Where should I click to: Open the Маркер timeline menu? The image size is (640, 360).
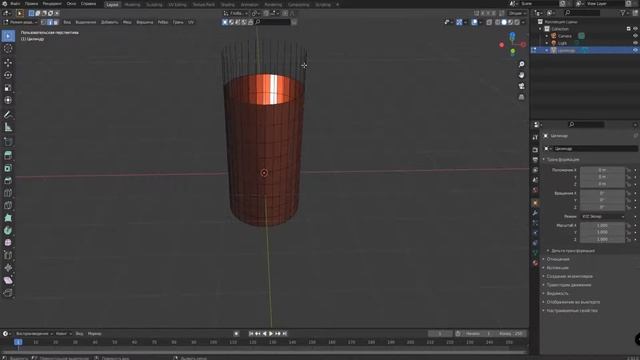94,333
